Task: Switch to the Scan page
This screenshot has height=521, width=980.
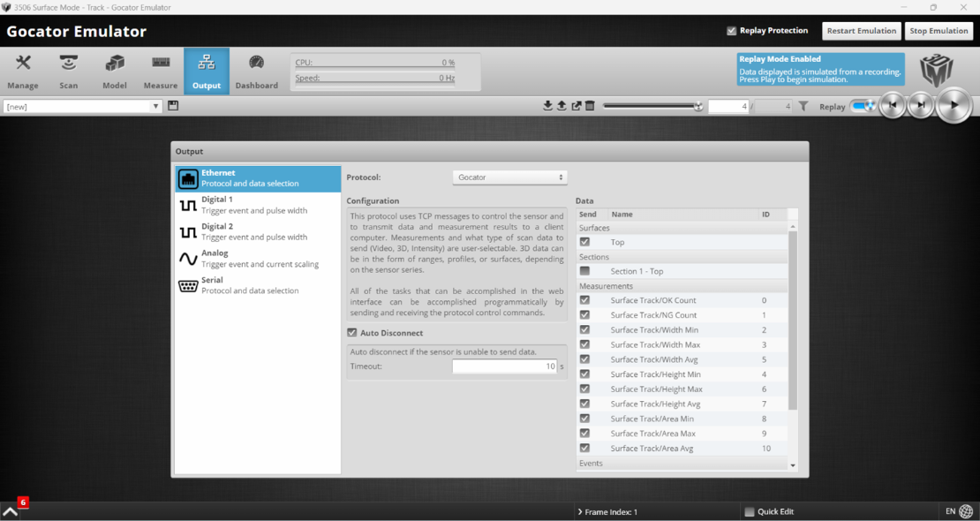Action: 69,72
